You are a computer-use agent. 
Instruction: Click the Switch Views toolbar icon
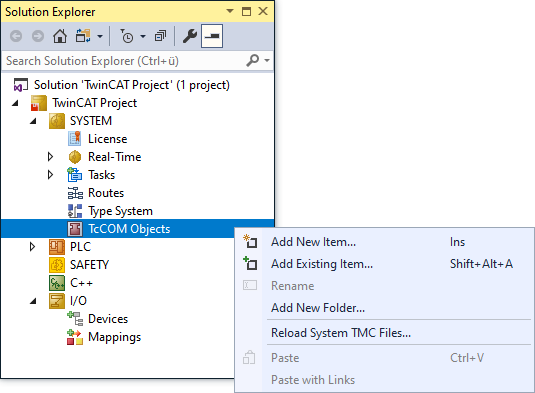(x=83, y=36)
